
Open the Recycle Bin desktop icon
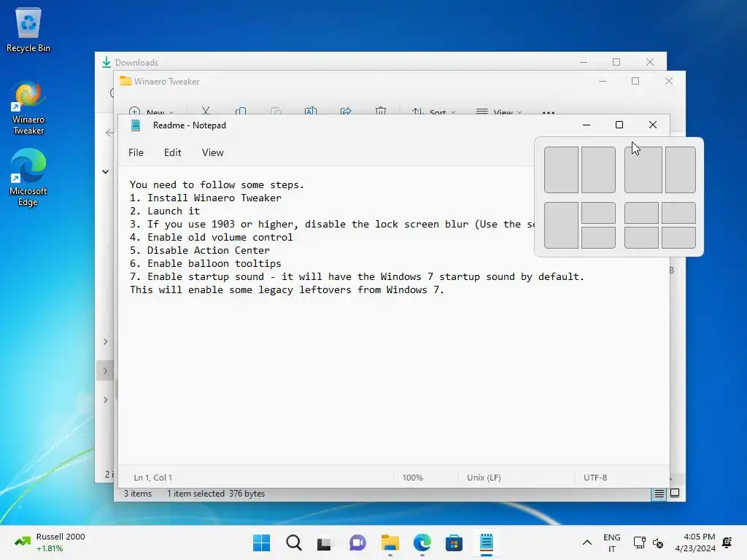(x=28, y=30)
